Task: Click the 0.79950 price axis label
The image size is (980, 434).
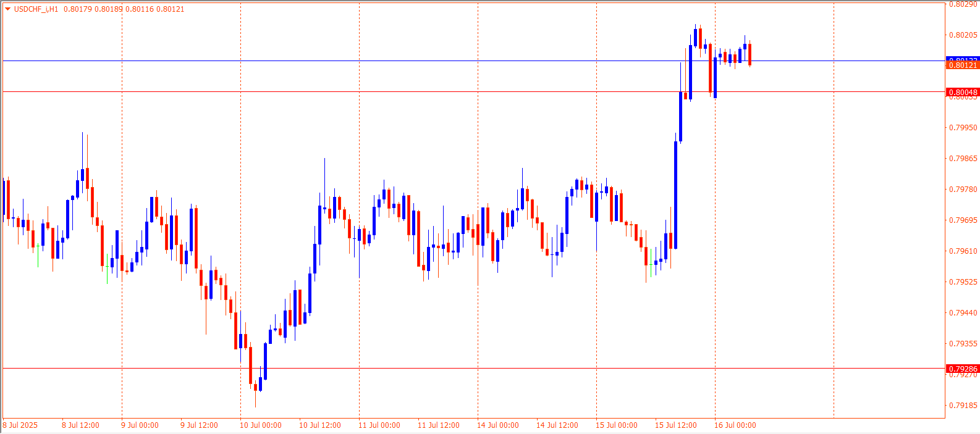Action: pyautogui.click(x=963, y=128)
